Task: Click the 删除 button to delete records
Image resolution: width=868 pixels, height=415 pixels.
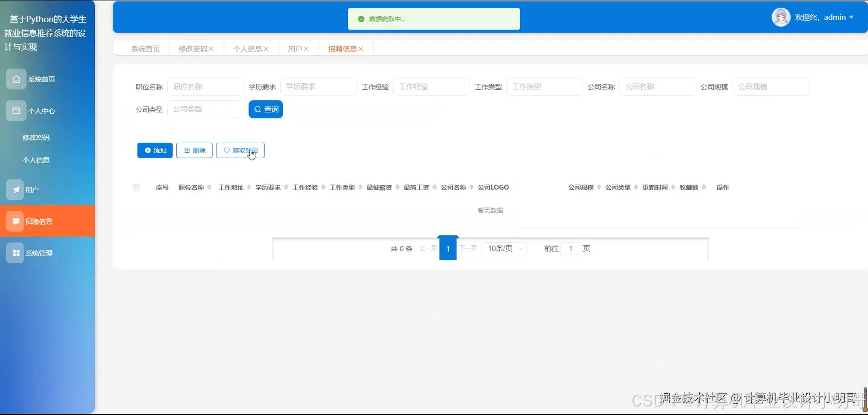Action: click(194, 150)
